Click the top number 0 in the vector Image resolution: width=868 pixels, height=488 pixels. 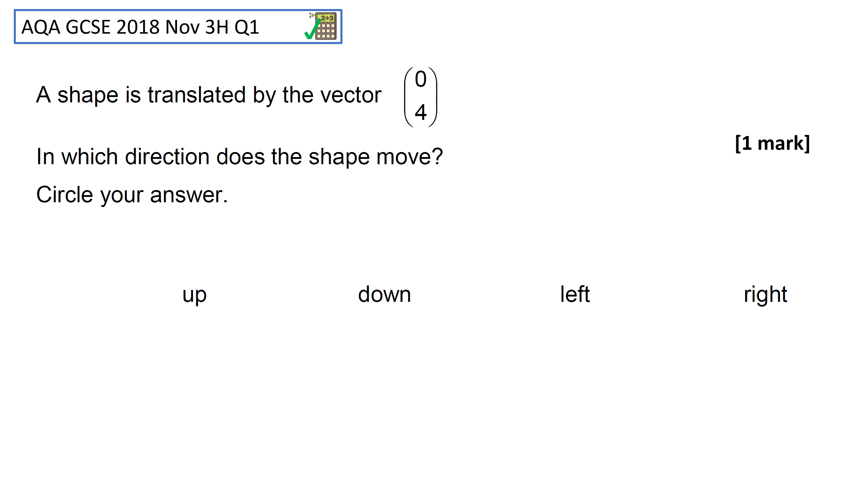[420, 79]
